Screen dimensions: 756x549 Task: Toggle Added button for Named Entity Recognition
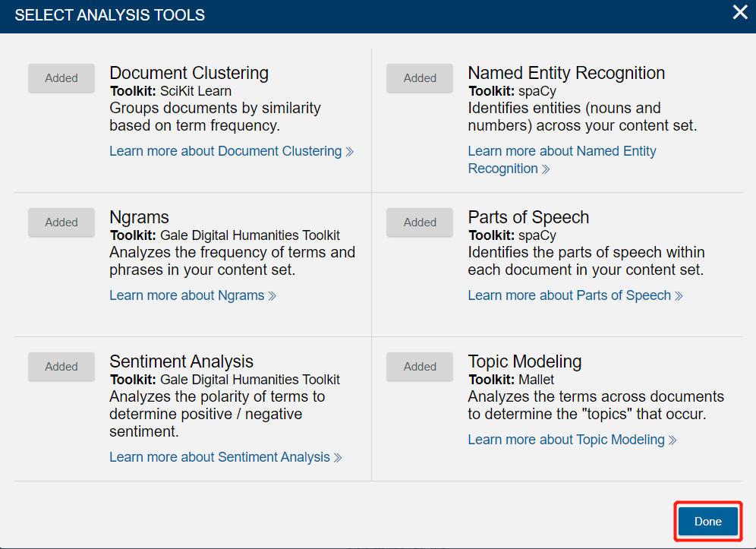click(x=420, y=77)
